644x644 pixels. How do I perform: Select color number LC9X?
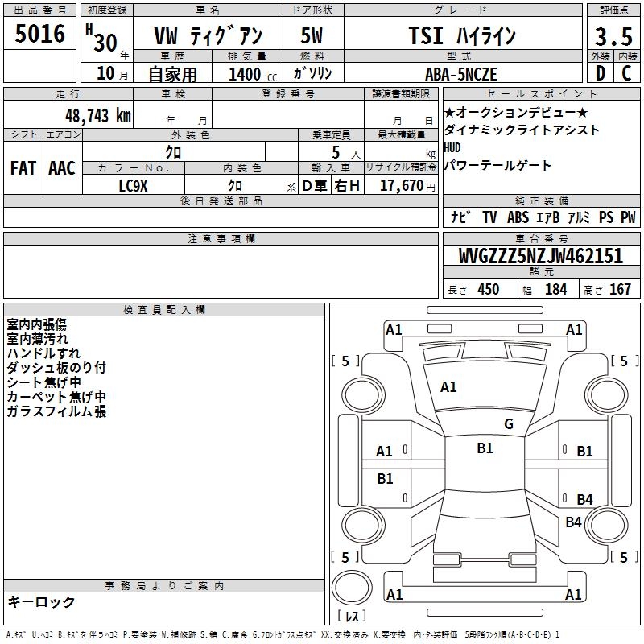pos(133,186)
